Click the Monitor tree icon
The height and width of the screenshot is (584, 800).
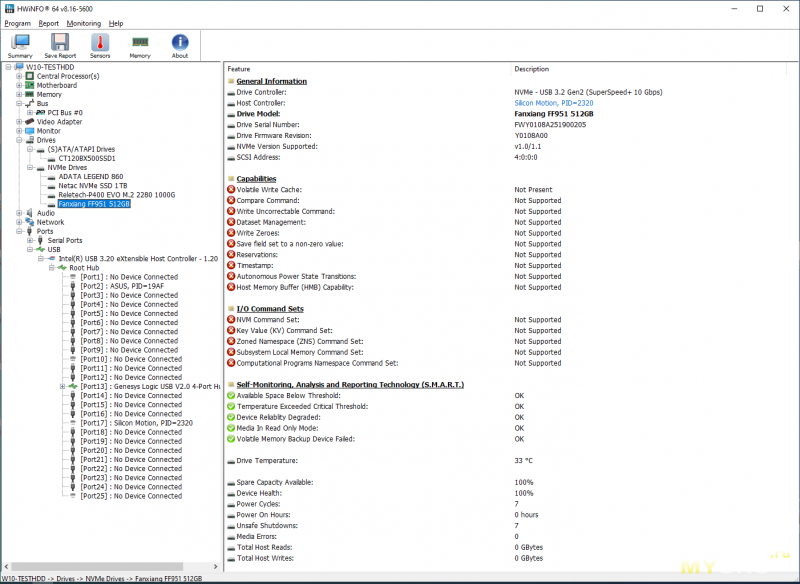coord(30,131)
